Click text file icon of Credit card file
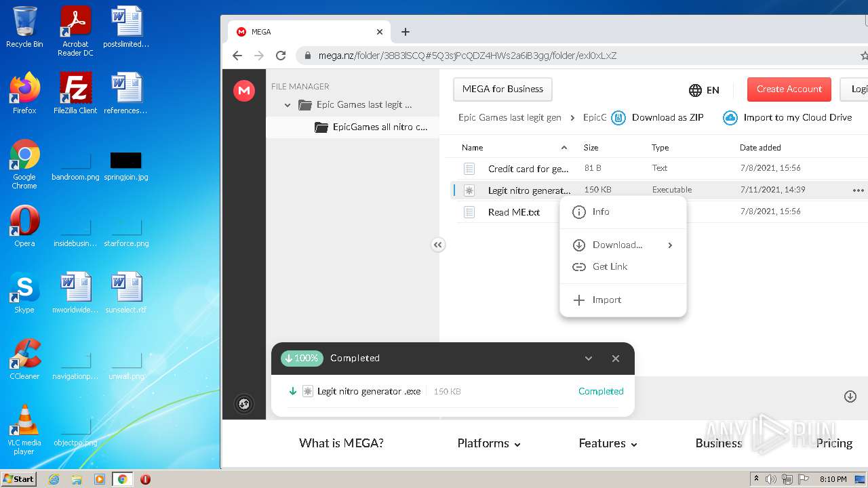Image resolution: width=868 pixels, height=488 pixels. click(x=469, y=169)
